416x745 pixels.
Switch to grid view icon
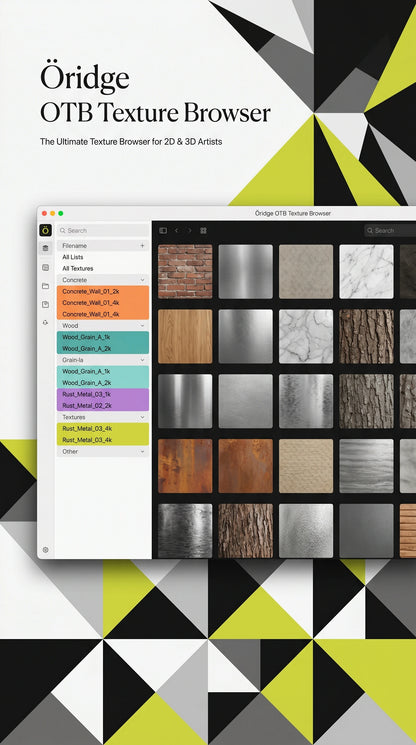(203, 230)
